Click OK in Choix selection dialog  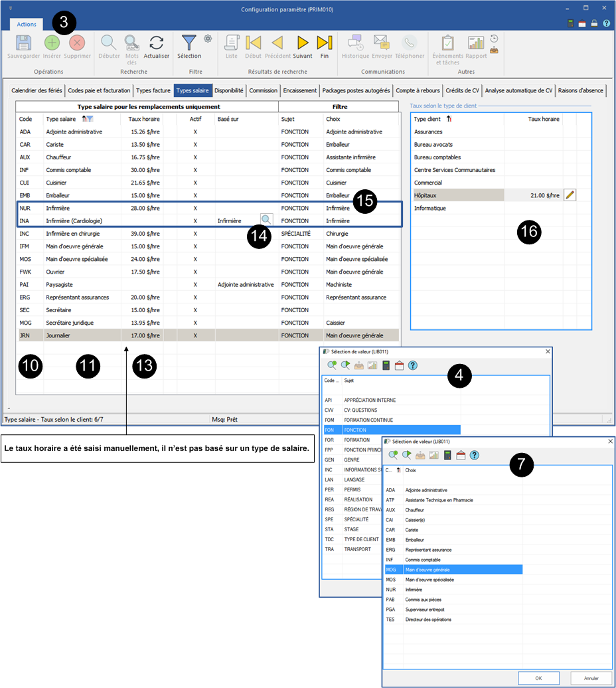click(x=538, y=678)
